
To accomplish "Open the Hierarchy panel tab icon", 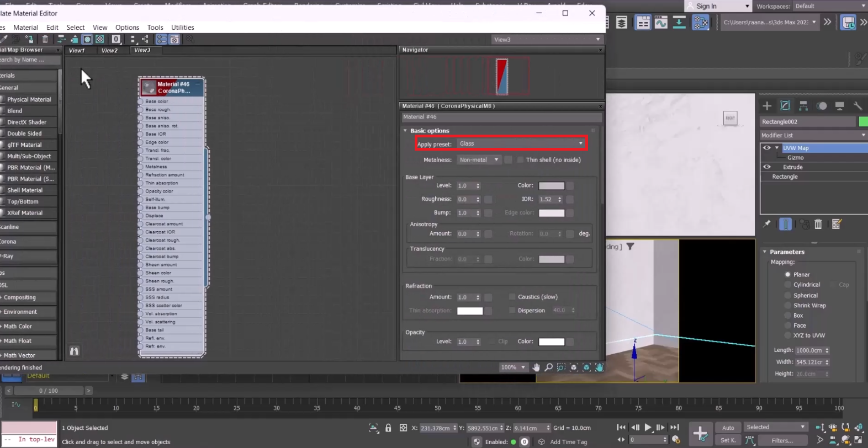I will (x=803, y=106).
